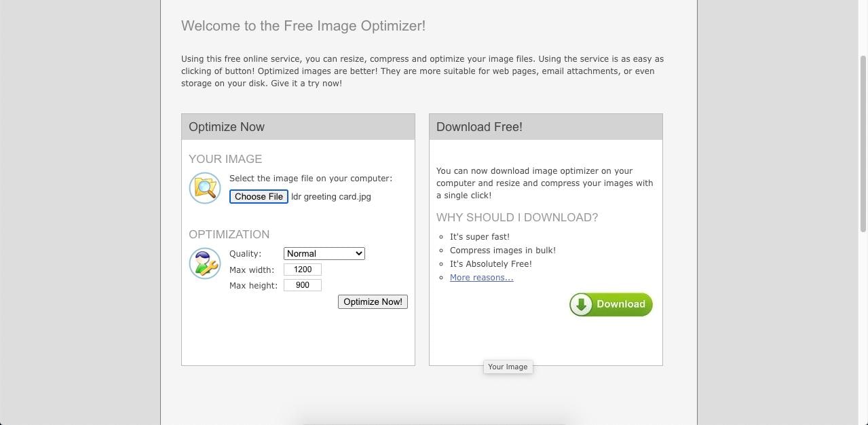
Task: Click the page's vertical scrollbar thumb
Action: (x=863, y=143)
